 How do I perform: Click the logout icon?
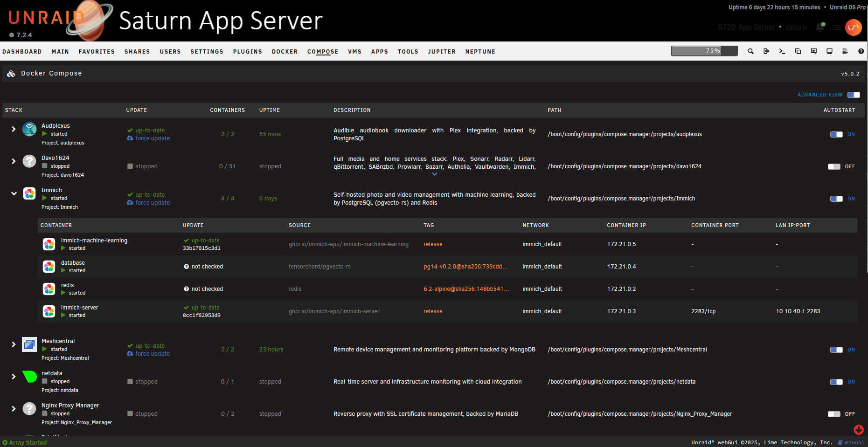pyautogui.click(x=766, y=51)
